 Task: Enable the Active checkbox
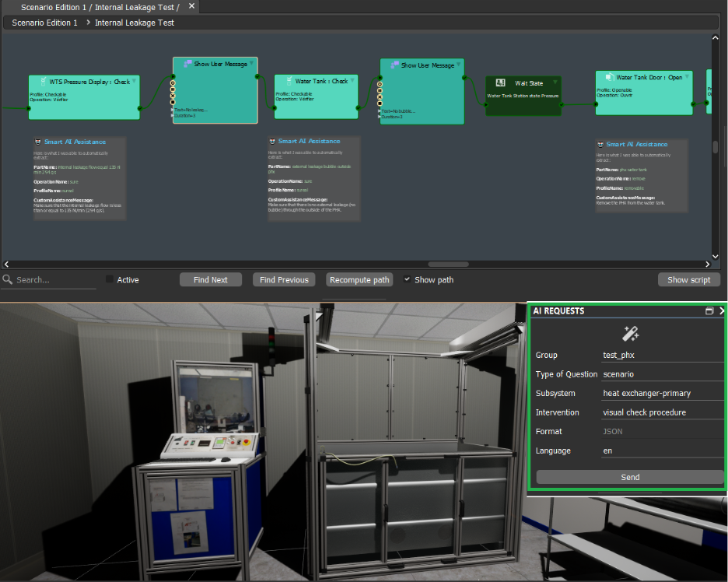click(110, 279)
